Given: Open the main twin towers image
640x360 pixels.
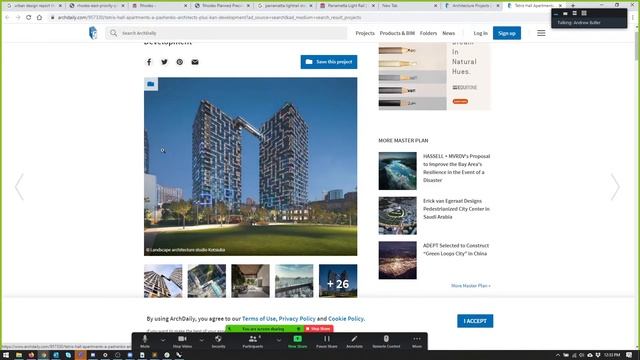Looking at the screenshot, I should tap(250, 167).
